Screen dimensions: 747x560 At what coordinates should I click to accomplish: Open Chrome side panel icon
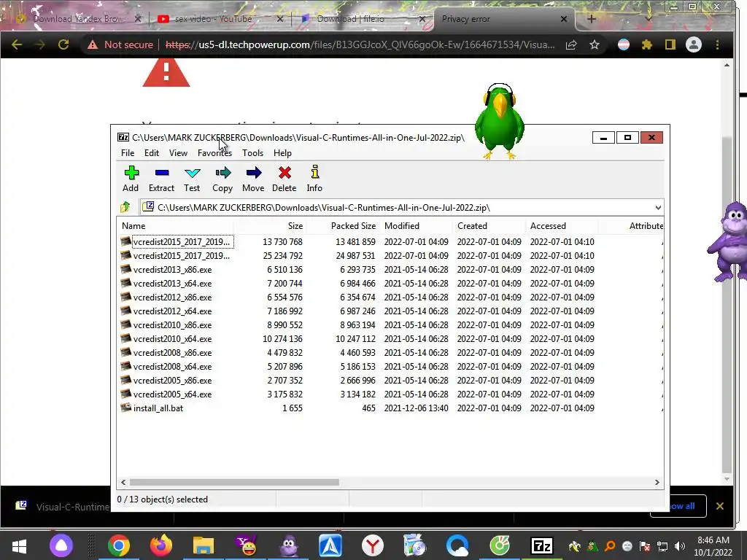(670, 44)
